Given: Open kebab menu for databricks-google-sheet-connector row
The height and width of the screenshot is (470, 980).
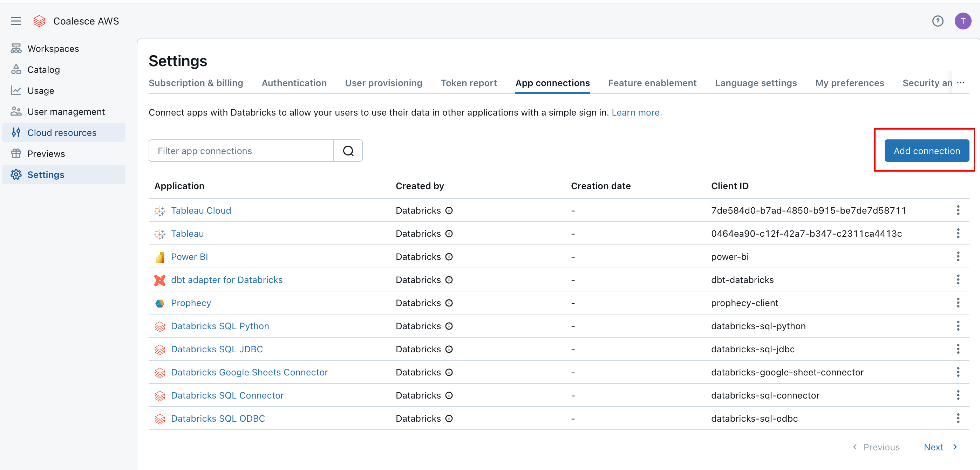Looking at the screenshot, I should pos(958,372).
